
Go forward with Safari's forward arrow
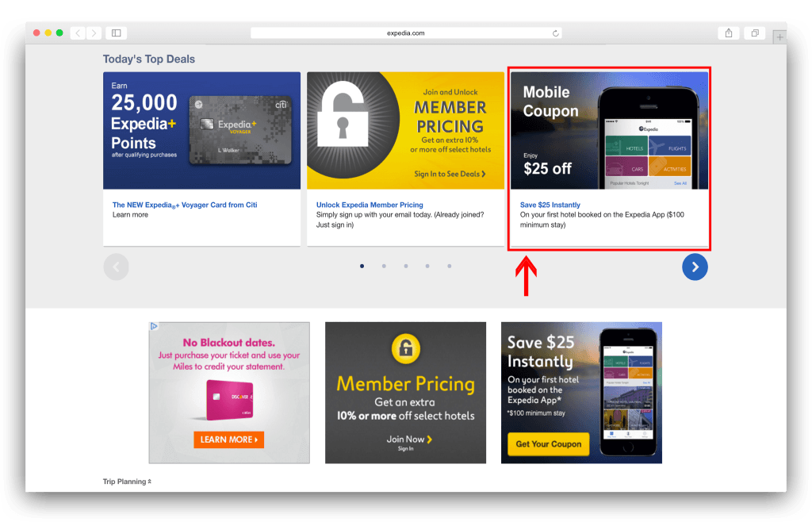94,33
